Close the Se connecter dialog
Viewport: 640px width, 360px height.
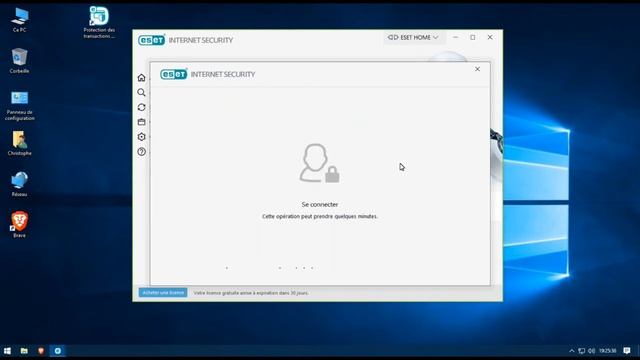477,69
